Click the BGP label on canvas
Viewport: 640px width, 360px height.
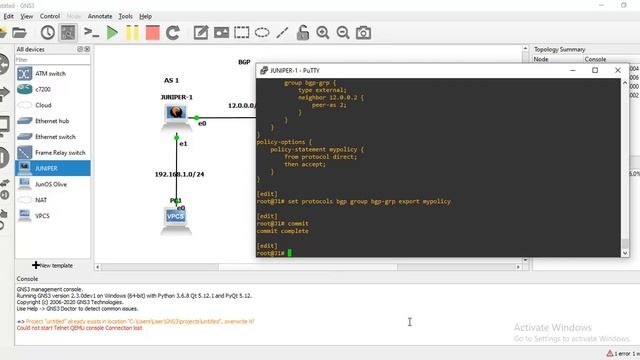click(244, 62)
